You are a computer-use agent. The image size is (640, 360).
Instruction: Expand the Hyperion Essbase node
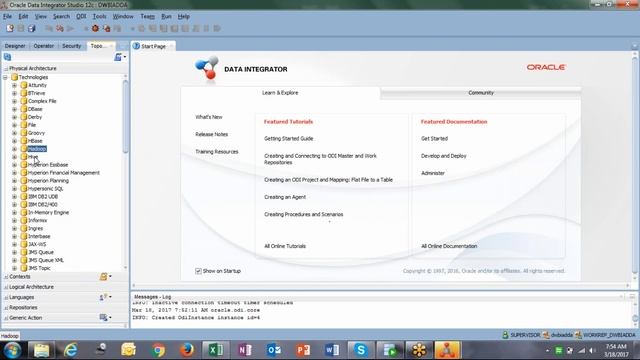coord(14,164)
